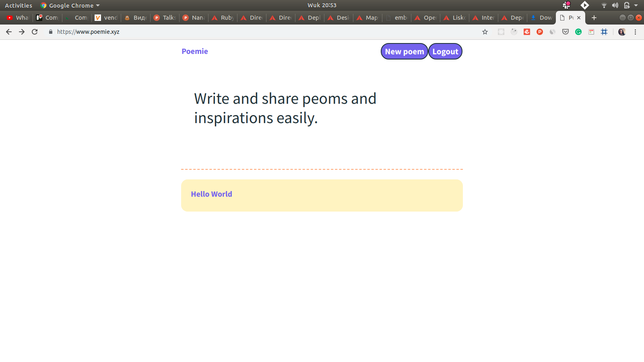Open the Hello World poem card

(322, 195)
